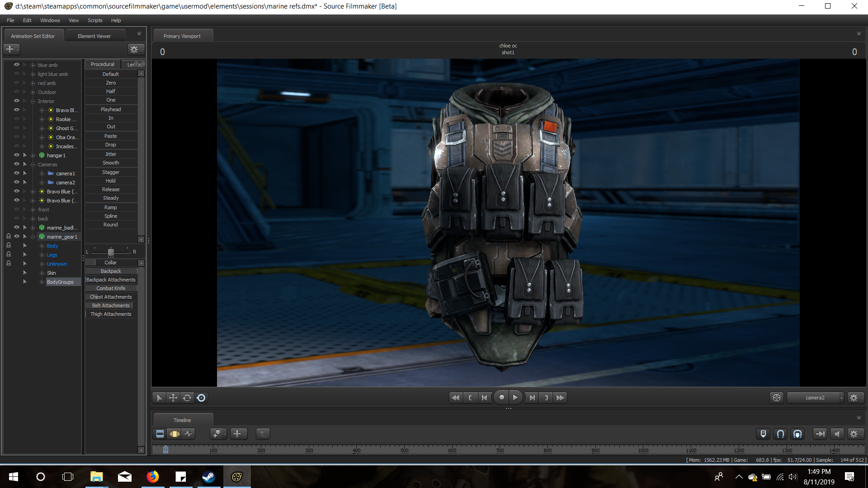Toggle visibility eye for hangar1
Screen dimensions: 868x488
click(x=17, y=155)
